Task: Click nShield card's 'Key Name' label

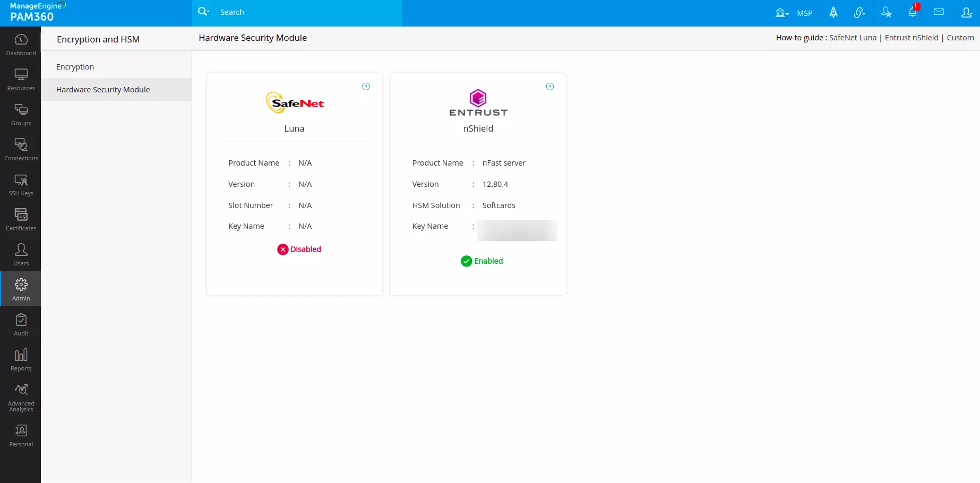Action: click(430, 226)
